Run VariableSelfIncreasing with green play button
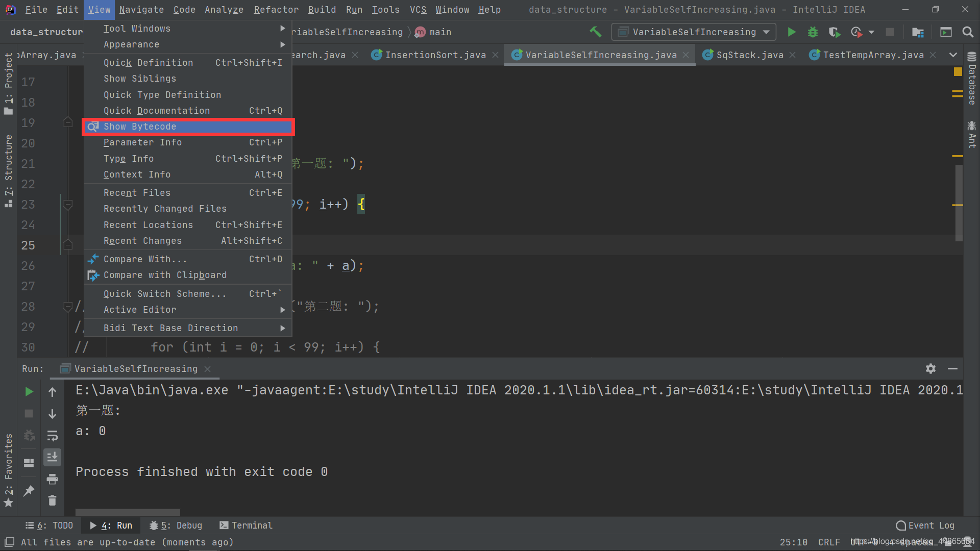 pos(791,32)
